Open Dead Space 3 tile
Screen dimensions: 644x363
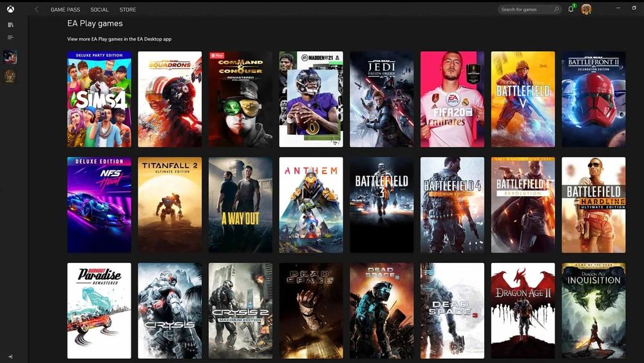(x=453, y=311)
